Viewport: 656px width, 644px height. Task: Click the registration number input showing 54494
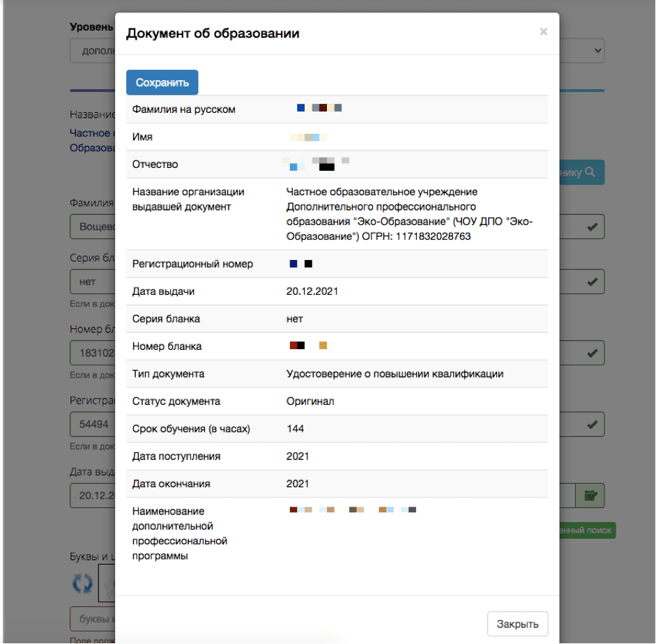click(91, 424)
